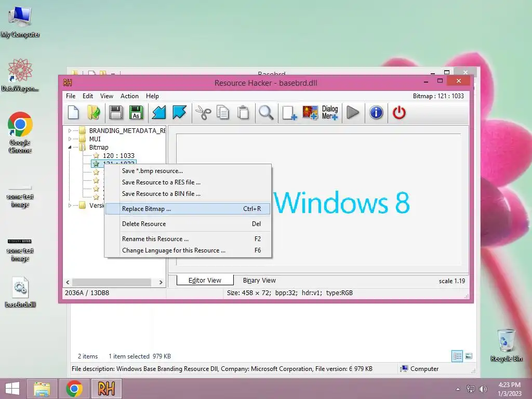Expand the MUI tree node
The height and width of the screenshot is (399, 532).
point(70,139)
